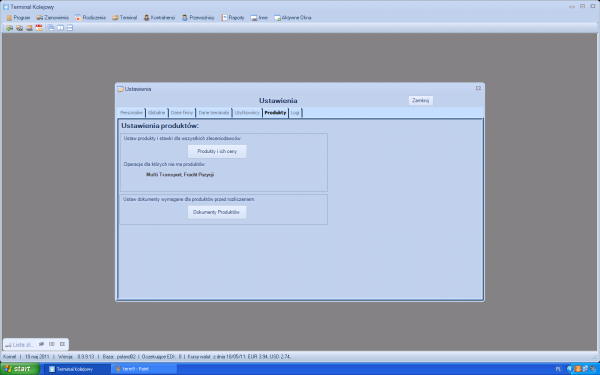Click the Multi Transport, Frankt Pozycji text
The width and height of the screenshot is (600, 375).
click(180, 175)
